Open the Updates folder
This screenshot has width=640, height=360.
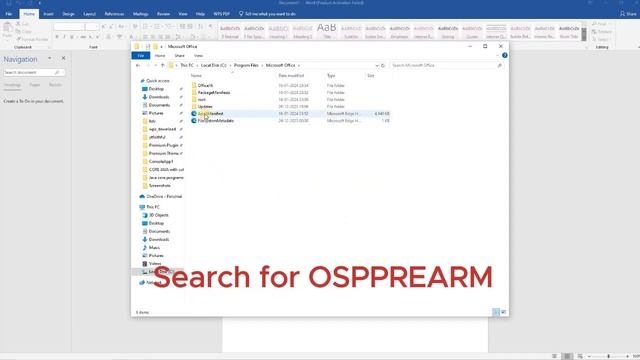pos(205,107)
